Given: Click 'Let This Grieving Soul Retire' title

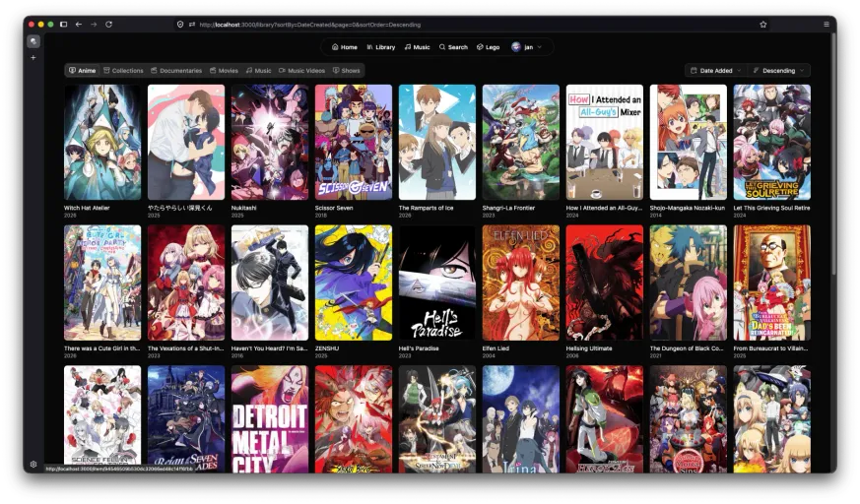Looking at the screenshot, I should coord(771,208).
